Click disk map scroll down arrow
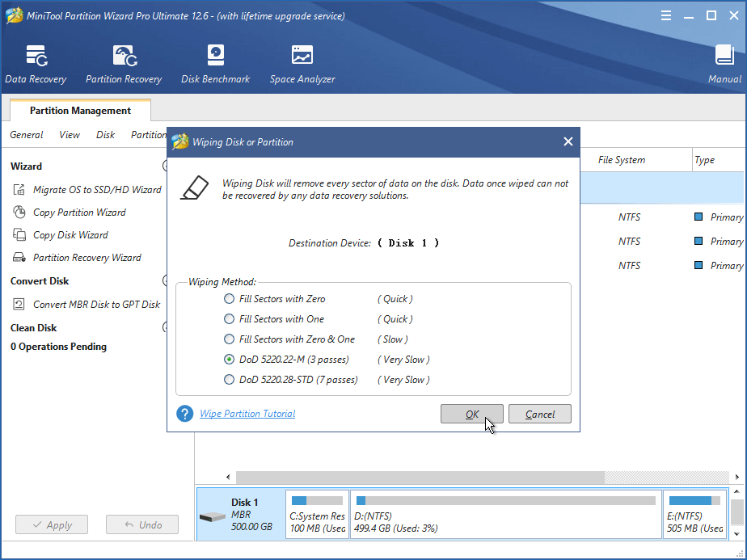The width and height of the screenshot is (747, 560). (x=737, y=534)
